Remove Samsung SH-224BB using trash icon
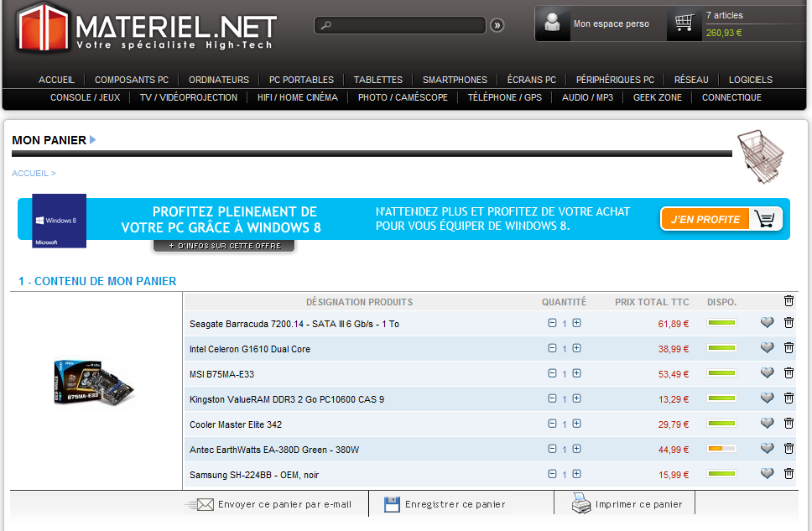 coord(789,474)
